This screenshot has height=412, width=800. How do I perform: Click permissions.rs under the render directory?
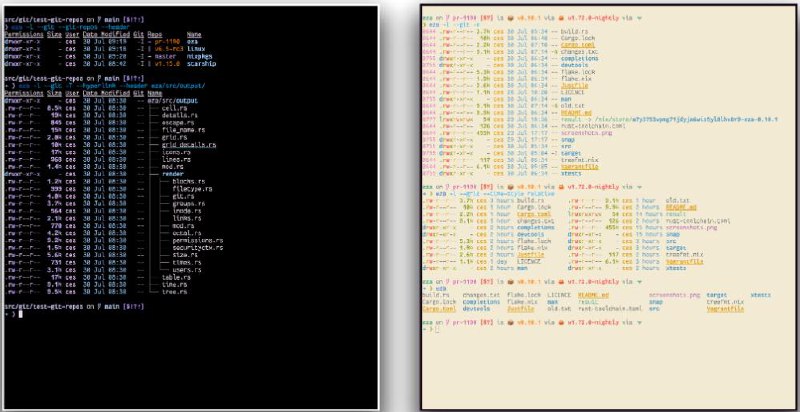pos(197,240)
